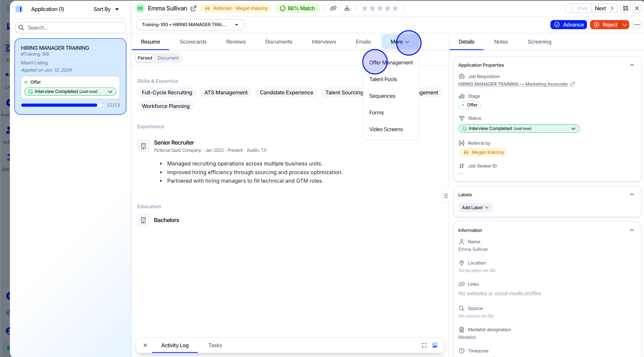Screen dimensions: 644x357
Task: Open three-dot more actions button
Action: tap(637, 25)
